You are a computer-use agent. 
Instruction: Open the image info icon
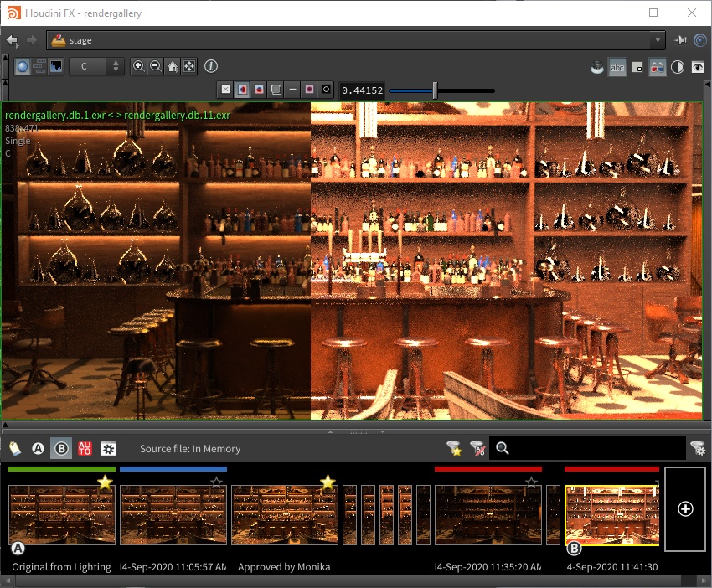[x=211, y=66]
